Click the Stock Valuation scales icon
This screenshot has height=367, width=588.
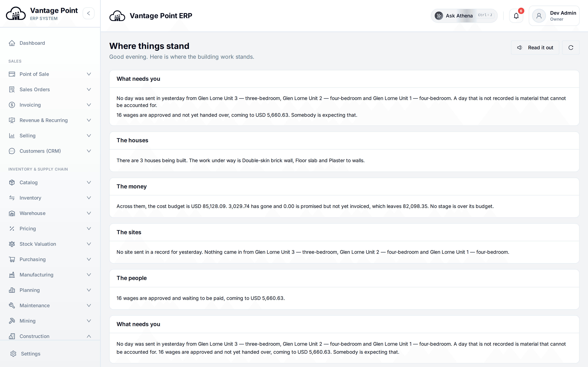point(12,244)
